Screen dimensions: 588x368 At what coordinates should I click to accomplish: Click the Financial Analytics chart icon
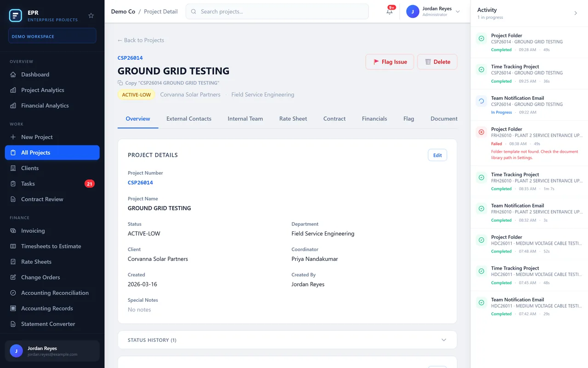tap(13, 106)
